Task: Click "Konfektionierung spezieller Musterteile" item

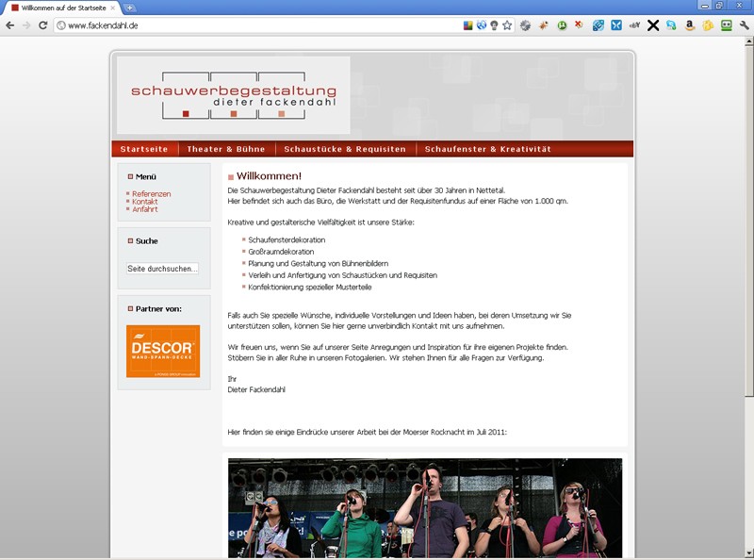Action: (x=310, y=288)
